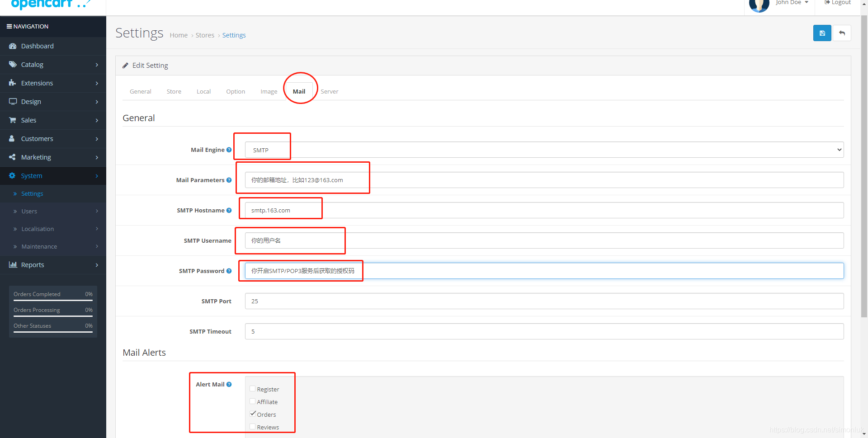Viewport: 868px width, 438px height.
Task: Uncheck the Orders alert checkbox
Action: coord(253,414)
